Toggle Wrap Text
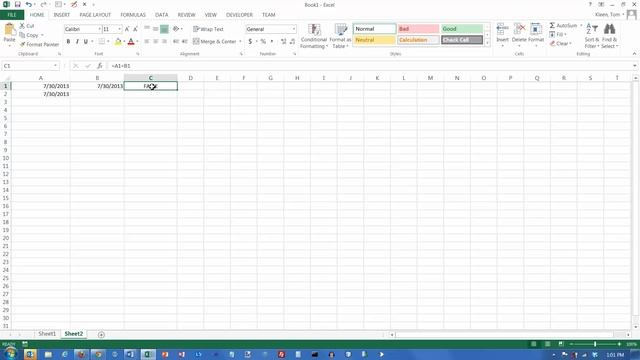Screen dimensions: 640x360 click(208, 29)
